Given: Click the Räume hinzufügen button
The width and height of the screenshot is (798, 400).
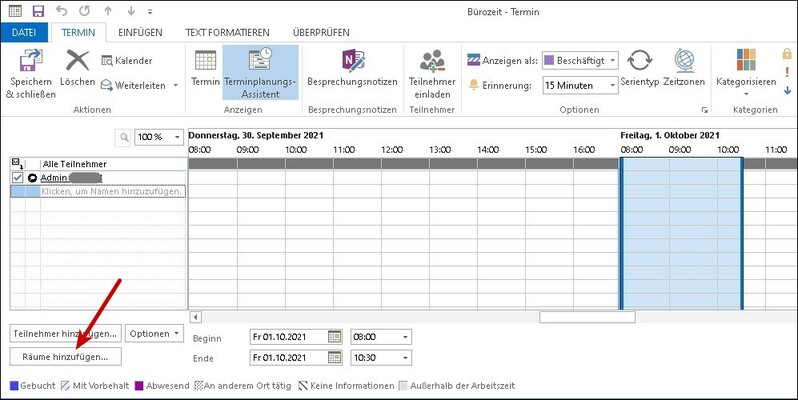Looking at the screenshot, I should 65,356.
